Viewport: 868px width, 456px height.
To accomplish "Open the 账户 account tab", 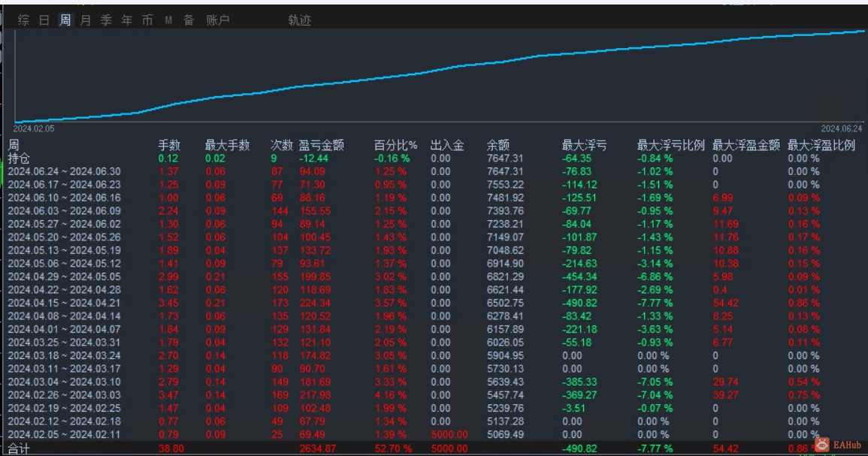I will coord(217,20).
